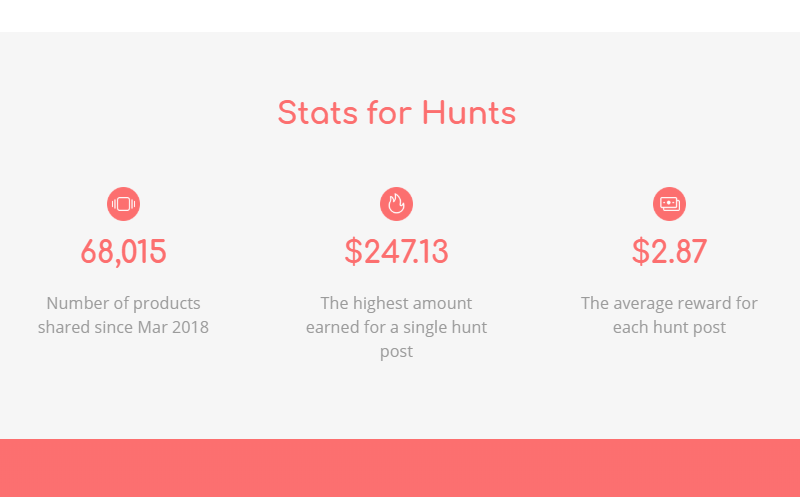Screen dimensions: 800x497
Task: Click the red banner at the bottom
Action: tap(400, 468)
